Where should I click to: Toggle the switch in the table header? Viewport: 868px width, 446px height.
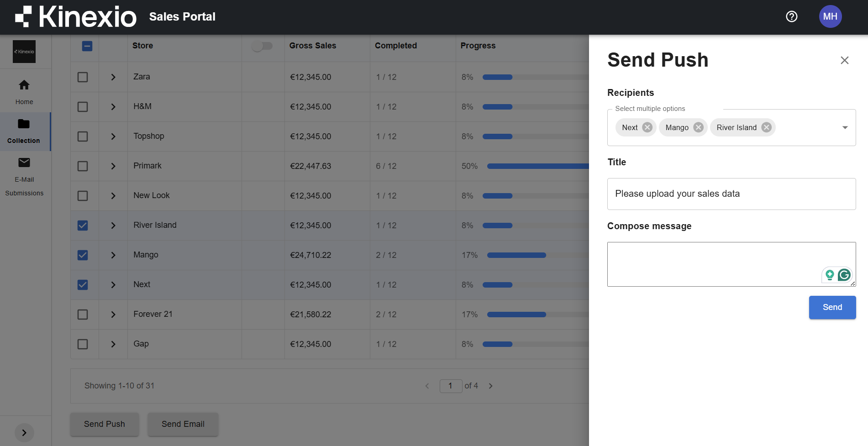pos(262,46)
